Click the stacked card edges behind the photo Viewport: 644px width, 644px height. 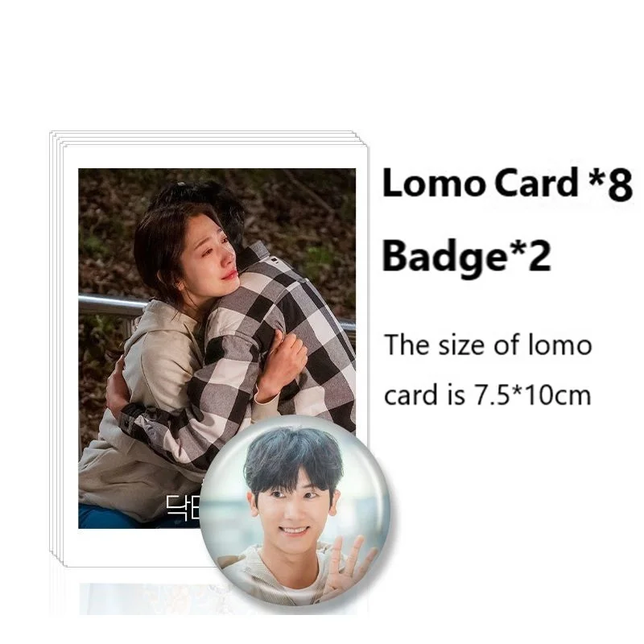pos(56,349)
